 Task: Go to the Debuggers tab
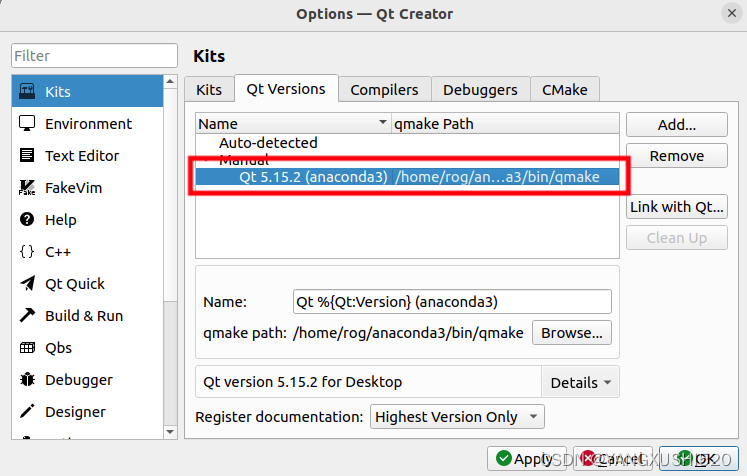pyautogui.click(x=480, y=90)
